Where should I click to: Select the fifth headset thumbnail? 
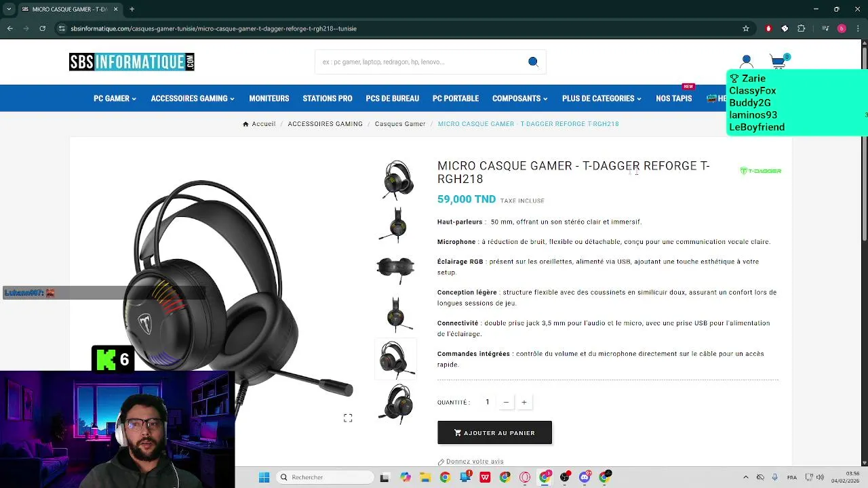coord(396,359)
